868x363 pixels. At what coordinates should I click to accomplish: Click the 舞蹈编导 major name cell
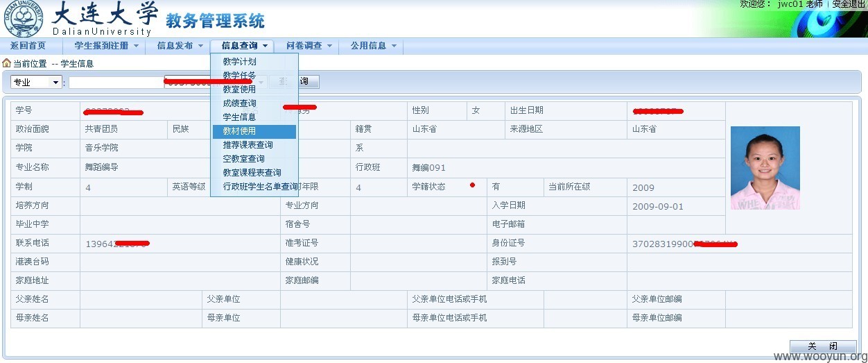point(102,167)
